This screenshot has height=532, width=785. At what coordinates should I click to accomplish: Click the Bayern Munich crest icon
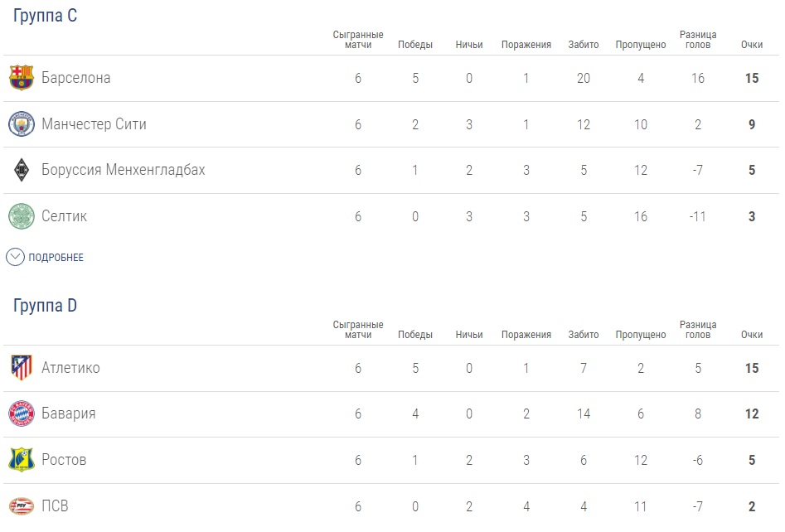point(22,414)
